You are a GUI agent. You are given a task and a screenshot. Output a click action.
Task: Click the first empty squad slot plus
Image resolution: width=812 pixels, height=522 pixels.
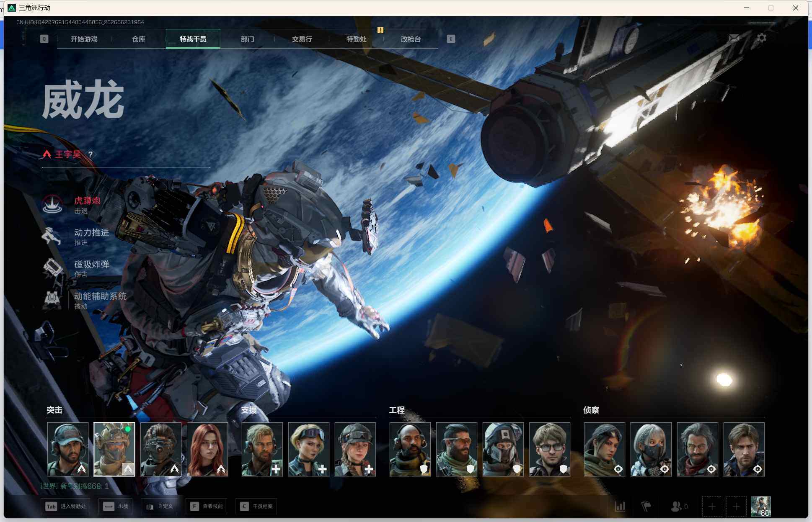712,507
